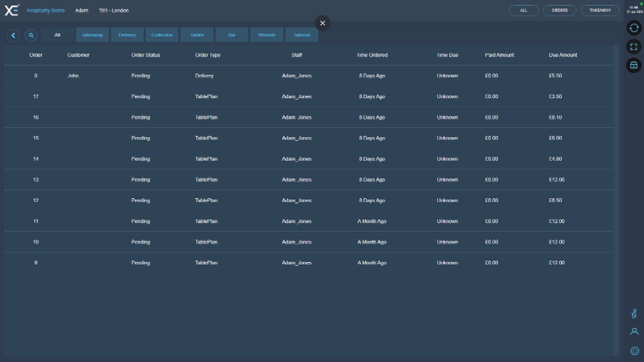This screenshot has width=644, height=362.
Task: Open the order search magnifier
Action: (x=31, y=35)
